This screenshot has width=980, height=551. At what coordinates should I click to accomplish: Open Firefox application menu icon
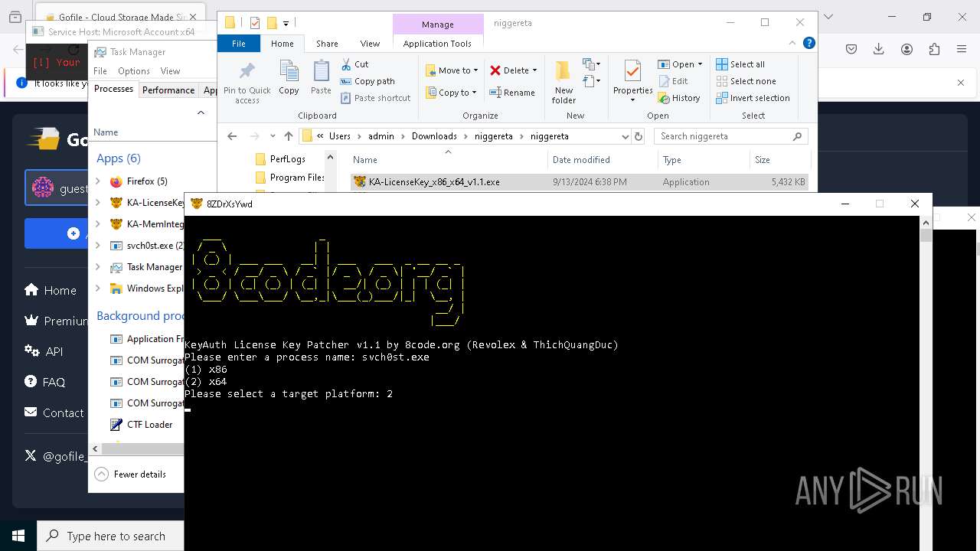coord(962,49)
